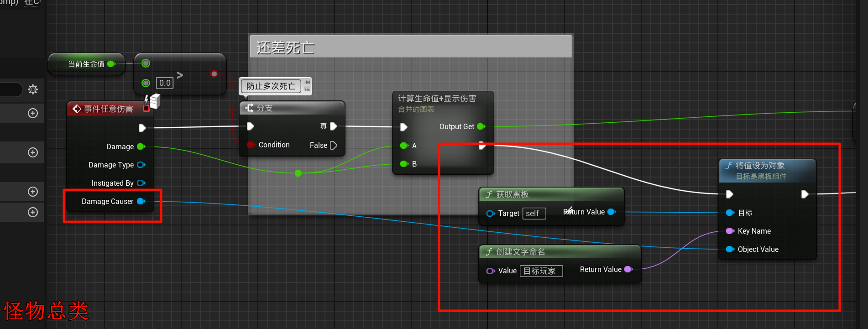868x329 pixels.
Task: Click the 防止多次死亡 comment bubble text
Action: click(271, 86)
